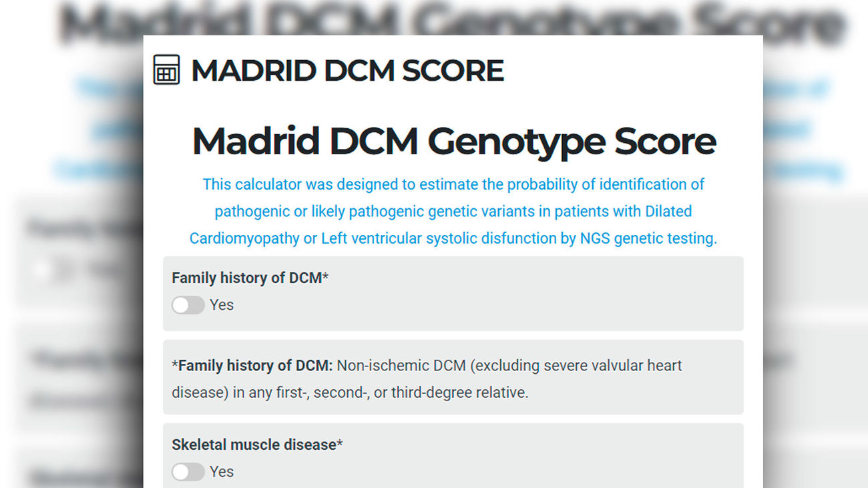This screenshot has height=488, width=868.
Task: Click the blue 'This calculator was designed' line
Action: [453, 184]
